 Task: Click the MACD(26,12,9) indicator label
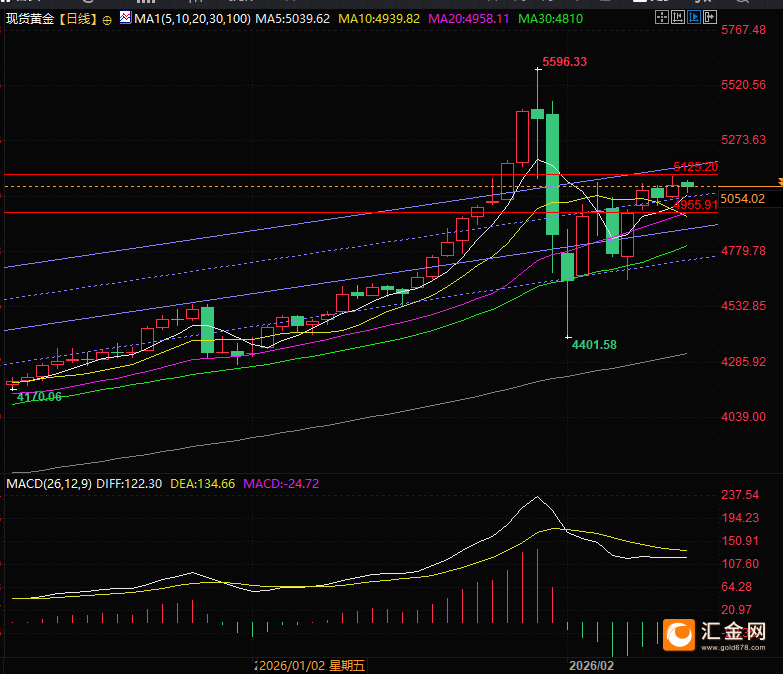pos(49,484)
